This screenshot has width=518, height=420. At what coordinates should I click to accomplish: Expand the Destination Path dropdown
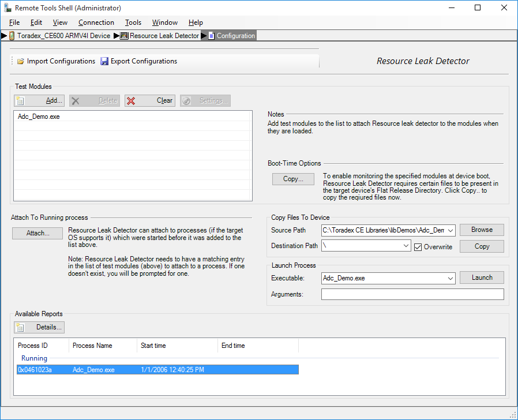[406, 246]
